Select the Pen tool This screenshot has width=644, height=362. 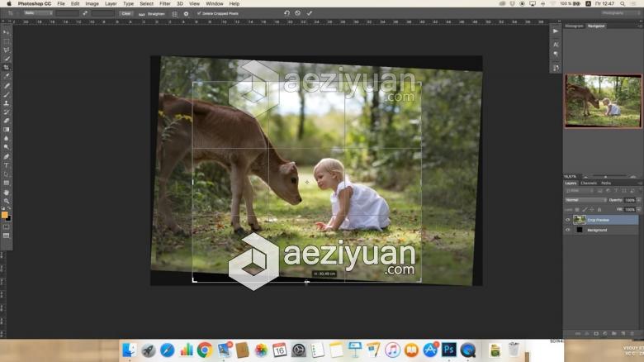coord(6,156)
